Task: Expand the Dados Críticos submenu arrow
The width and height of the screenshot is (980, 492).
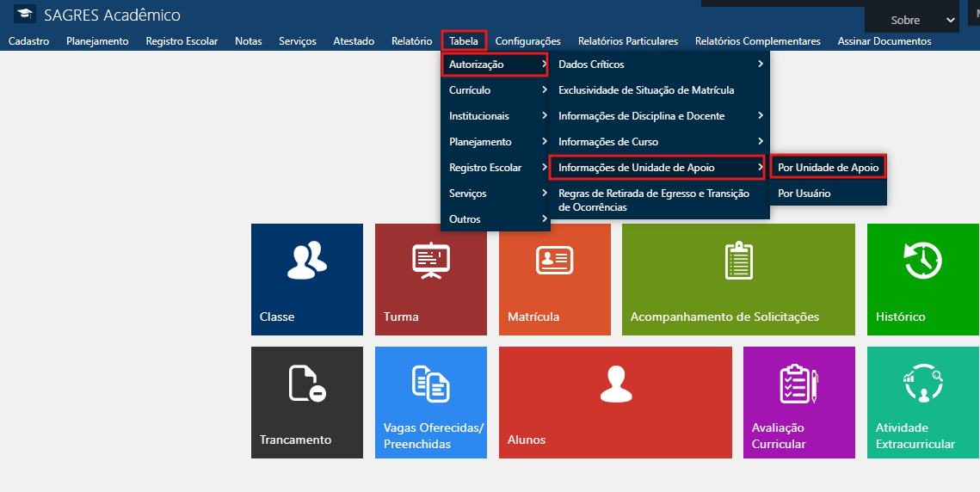Action: 760,64
